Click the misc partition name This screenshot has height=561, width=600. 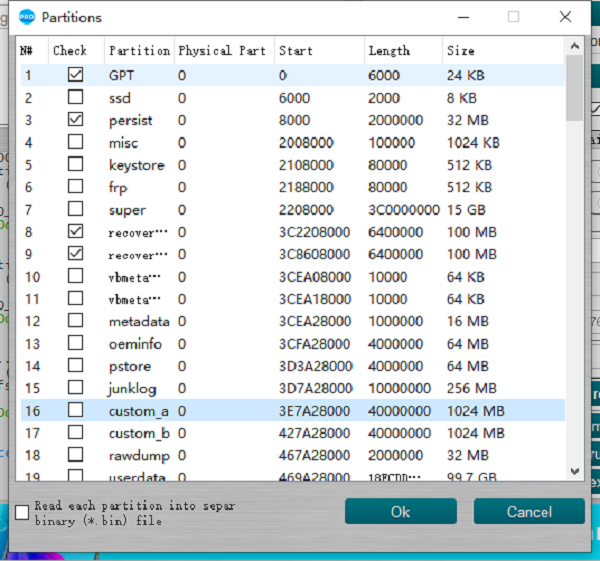[x=123, y=143]
